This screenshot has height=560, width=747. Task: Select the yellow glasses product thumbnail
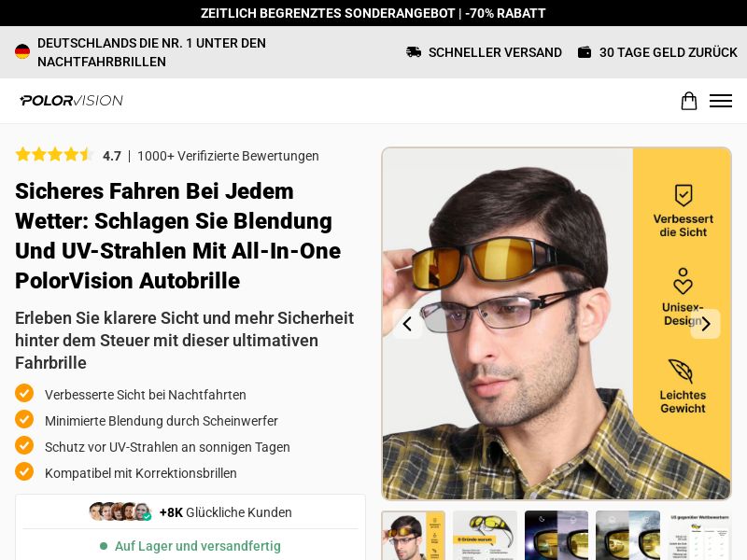(x=485, y=535)
